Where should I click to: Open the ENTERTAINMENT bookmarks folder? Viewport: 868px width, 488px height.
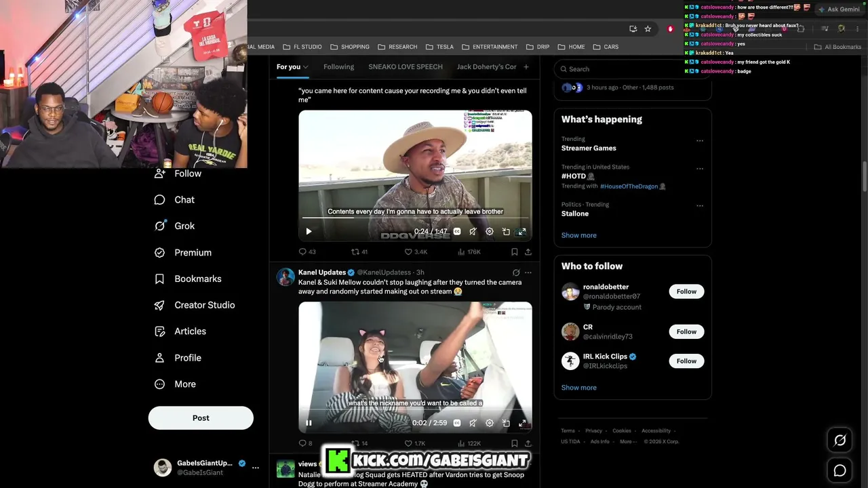point(490,47)
